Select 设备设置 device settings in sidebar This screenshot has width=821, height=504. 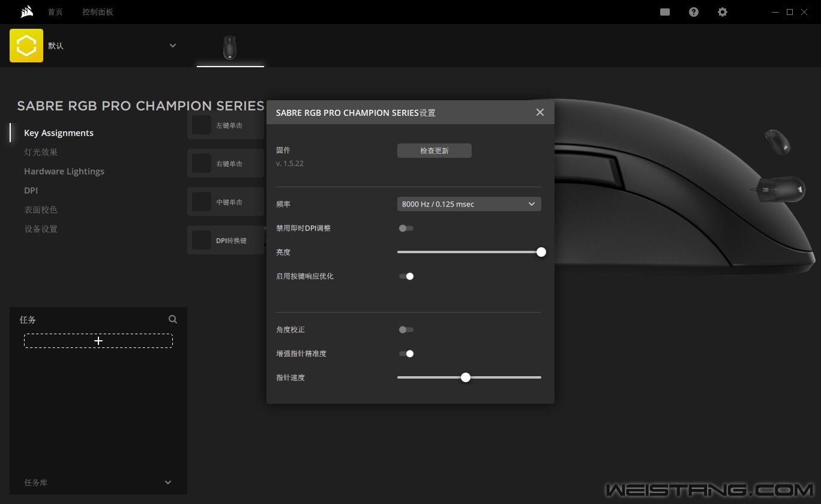[41, 229]
